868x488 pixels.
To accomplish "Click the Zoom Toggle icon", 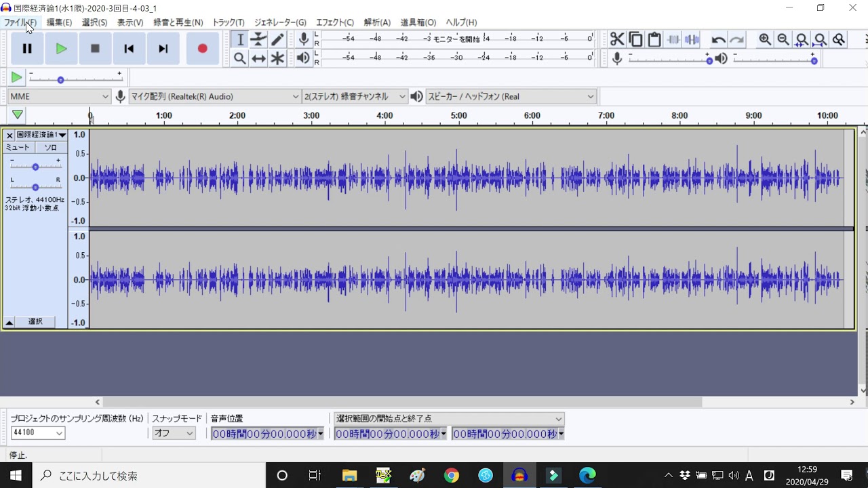I will 839,39.
